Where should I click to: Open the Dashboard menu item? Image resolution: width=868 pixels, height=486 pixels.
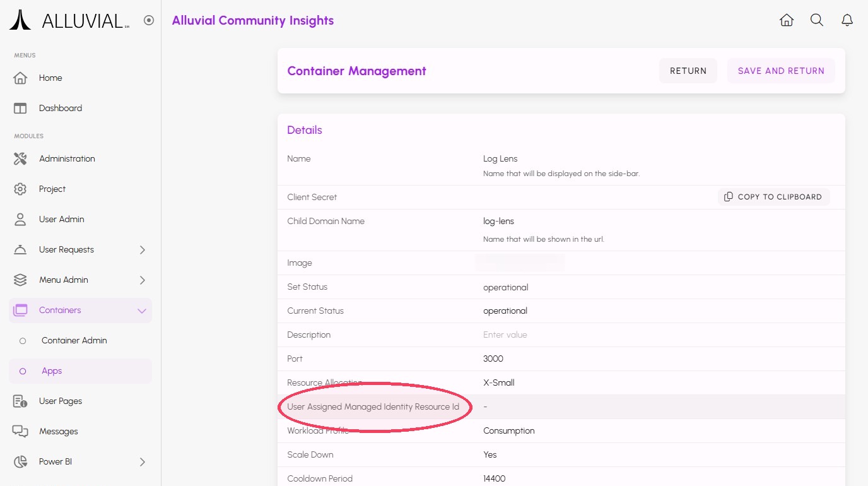point(81,109)
